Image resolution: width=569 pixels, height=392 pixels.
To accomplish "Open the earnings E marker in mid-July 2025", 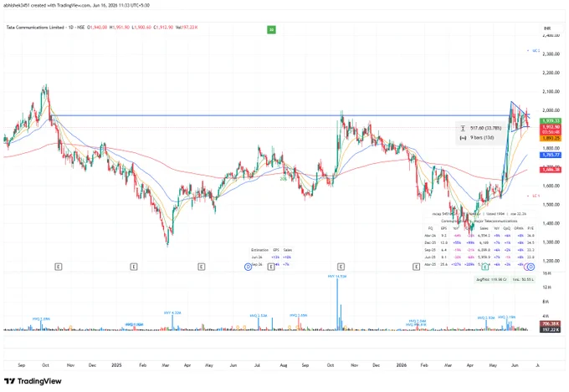I will pos(271,267).
